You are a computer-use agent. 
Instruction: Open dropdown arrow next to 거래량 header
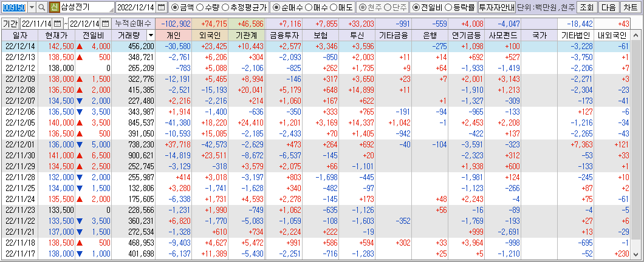pos(151,36)
